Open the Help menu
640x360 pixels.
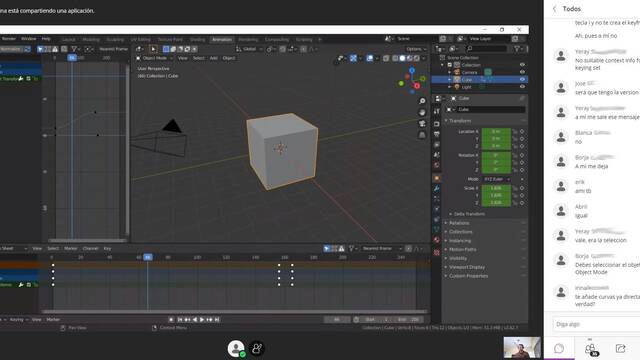[x=46, y=39]
